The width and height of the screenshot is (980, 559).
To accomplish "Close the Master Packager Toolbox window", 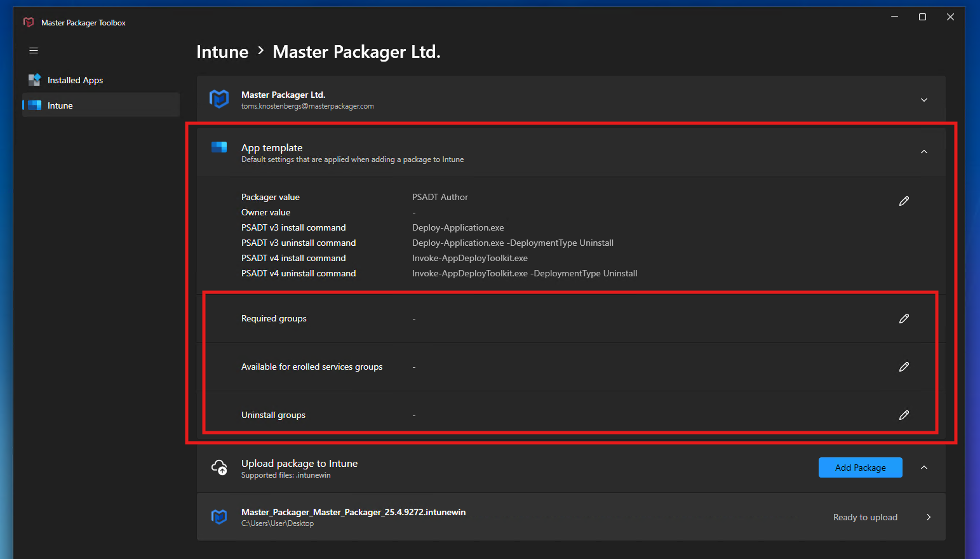I will pyautogui.click(x=950, y=17).
